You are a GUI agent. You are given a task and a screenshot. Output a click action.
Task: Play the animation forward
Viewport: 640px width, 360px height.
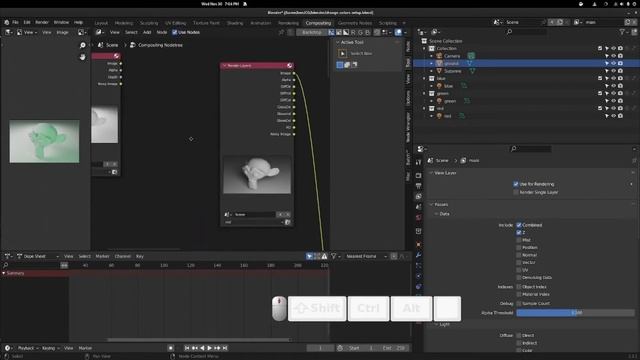209,348
